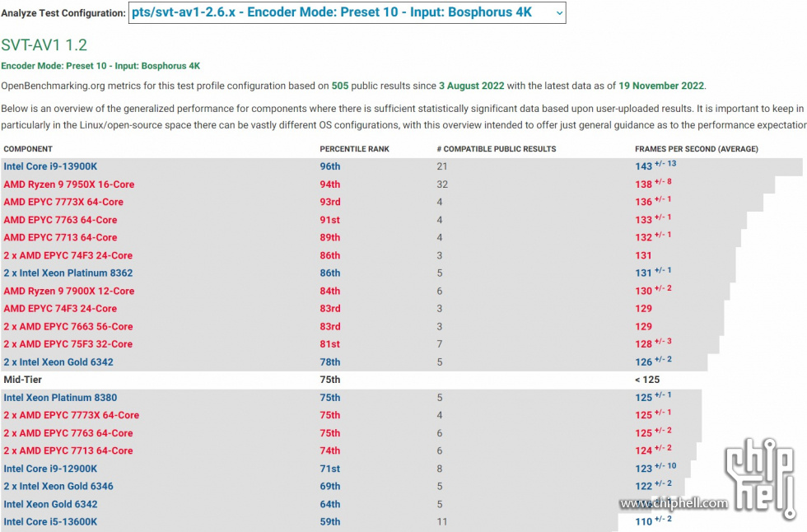
Task: Click the # COMPATIBLE PUBLIC RESULTS column header
Action: [496, 149]
